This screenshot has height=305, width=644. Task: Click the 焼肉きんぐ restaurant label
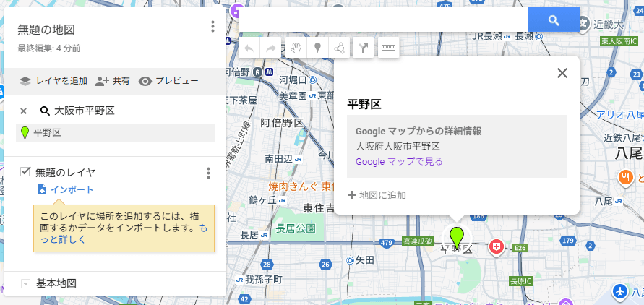[x=302, y=186]
